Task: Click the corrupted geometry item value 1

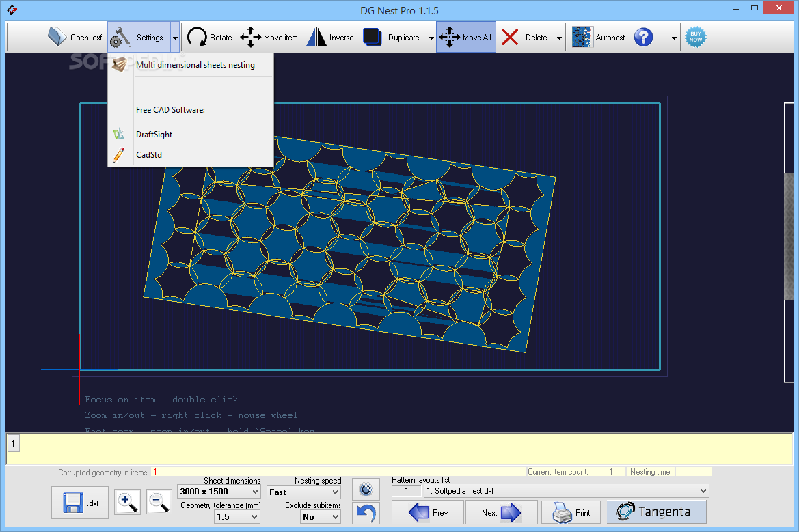Action: tap(156, 473)
